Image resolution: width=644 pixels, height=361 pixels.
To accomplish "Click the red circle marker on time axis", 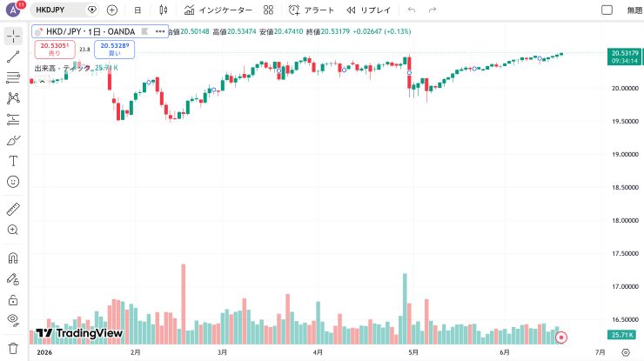I will click(561, 338).
